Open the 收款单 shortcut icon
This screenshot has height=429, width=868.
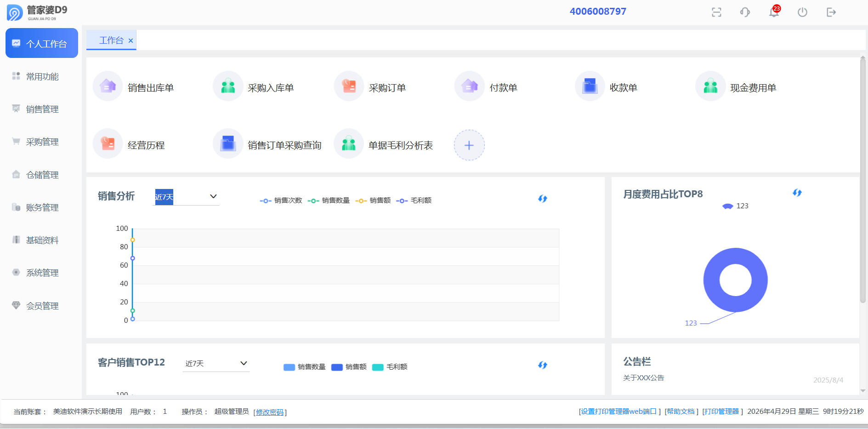coord(590,86)
